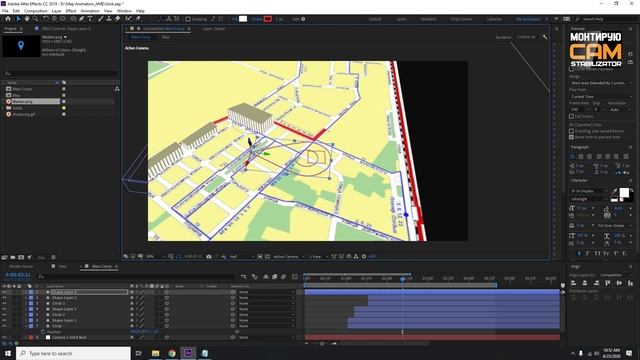Click the After Effects taskbar icon
This screenshot has width=640, height=360.
pyautogui.click(x=188, y=353)
